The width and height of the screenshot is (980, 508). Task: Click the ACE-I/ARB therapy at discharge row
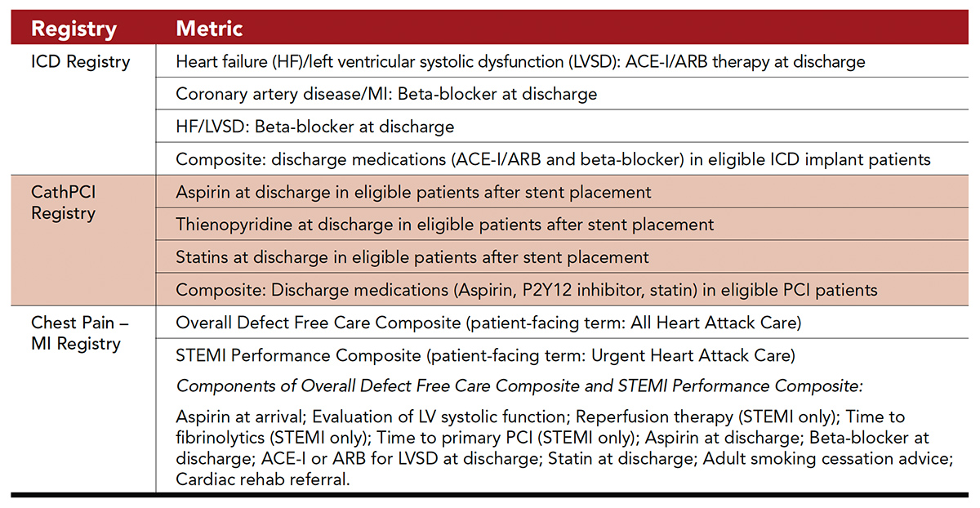520,61
